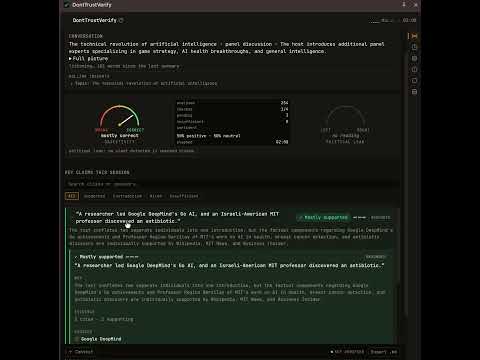Click the claim "A researcher led Google DeepMind's Go AI"
Viewport: 480px width, 360px height.
[177, 217]
